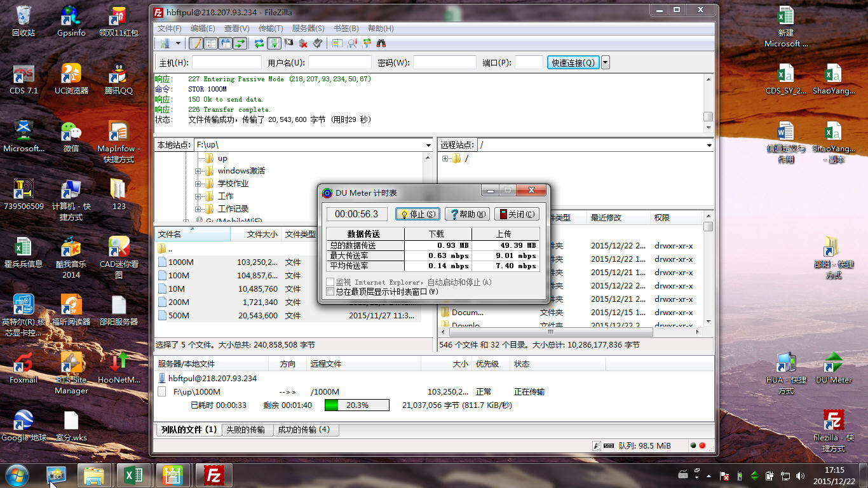Toggle directory comparison icon
The image size is (868, 488).
(x=352, y=43)
